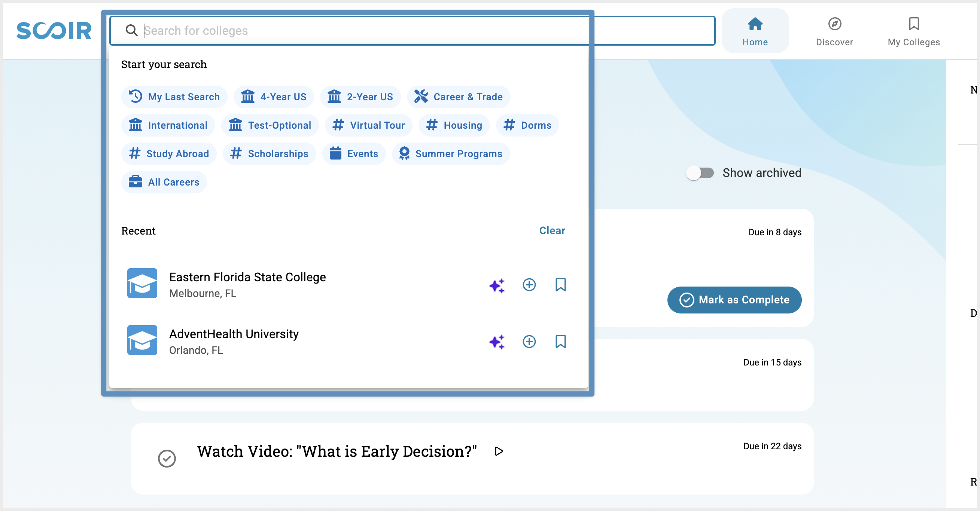980x511 pixels.
Task: Select the Test-Optional filter chip
Action: (x=270, y=125)
